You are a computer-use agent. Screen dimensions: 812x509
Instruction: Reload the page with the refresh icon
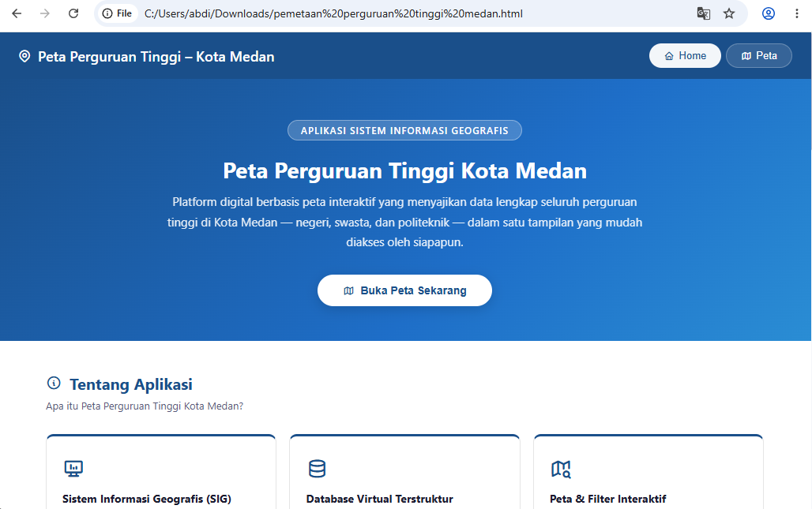coord(73,13)
